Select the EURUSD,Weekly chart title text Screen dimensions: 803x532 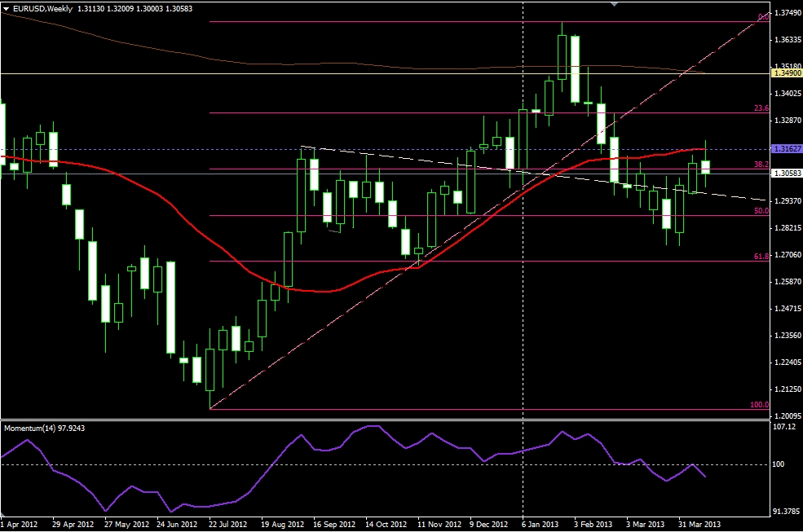42,8
